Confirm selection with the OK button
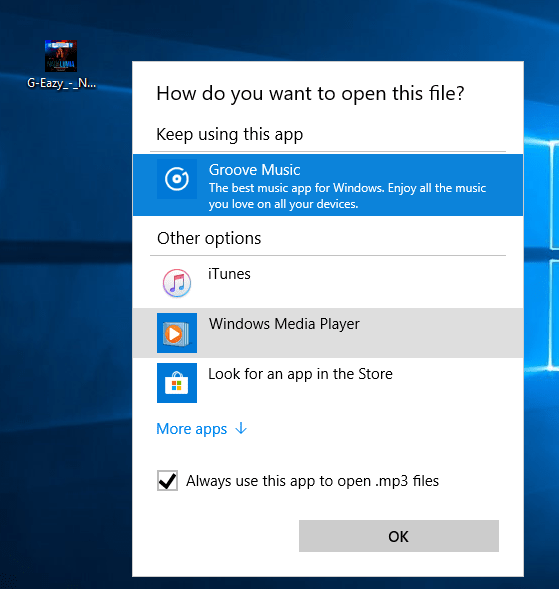Viewport: 559px width, 589px height. [399, 536]
